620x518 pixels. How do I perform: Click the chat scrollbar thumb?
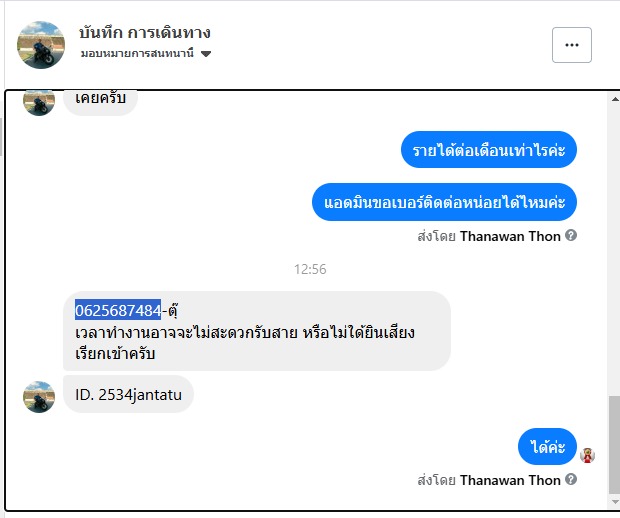pos(614,445)
